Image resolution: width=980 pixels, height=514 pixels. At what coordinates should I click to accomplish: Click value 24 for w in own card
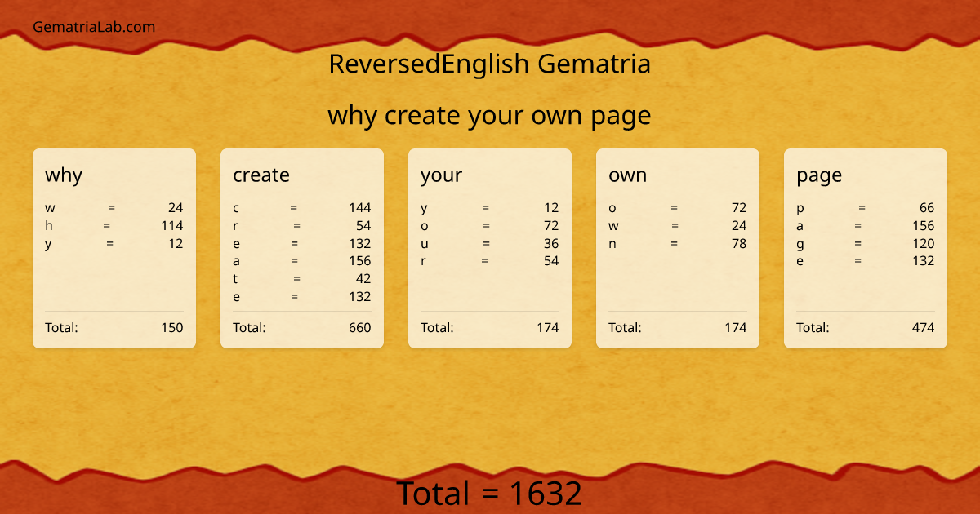(x=739, y=226)
